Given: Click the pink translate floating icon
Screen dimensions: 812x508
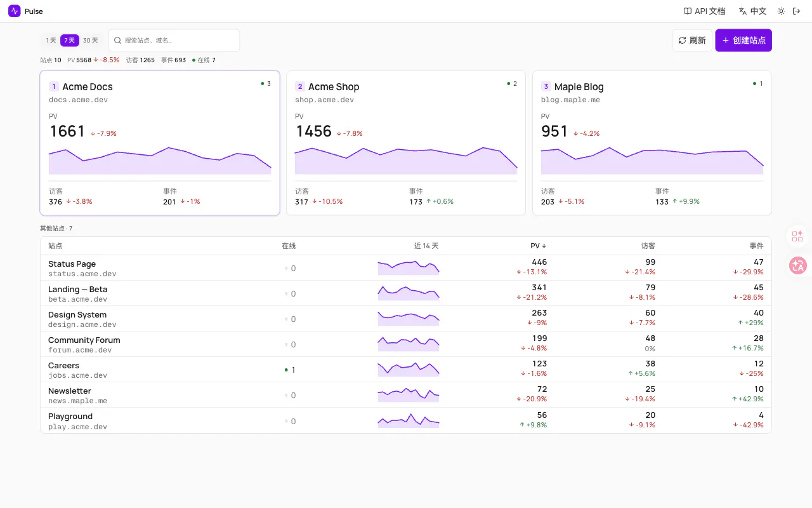Looking at the screenshot, I should [x=798, y=265].
